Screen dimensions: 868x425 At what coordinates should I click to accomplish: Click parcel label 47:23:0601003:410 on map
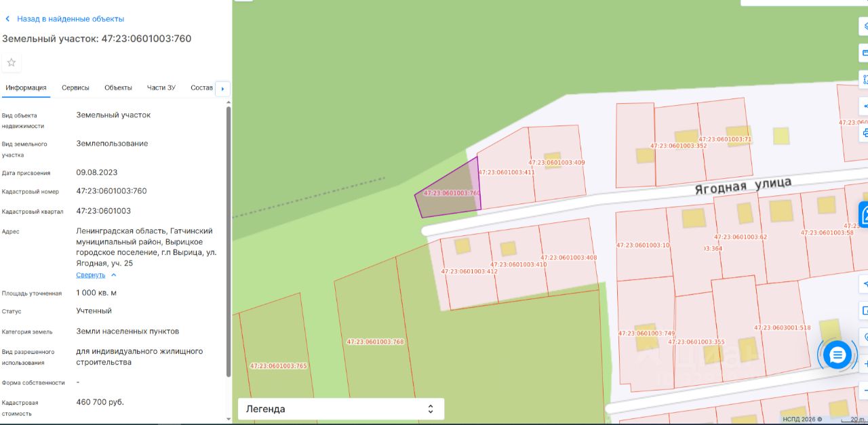[518, 264]
